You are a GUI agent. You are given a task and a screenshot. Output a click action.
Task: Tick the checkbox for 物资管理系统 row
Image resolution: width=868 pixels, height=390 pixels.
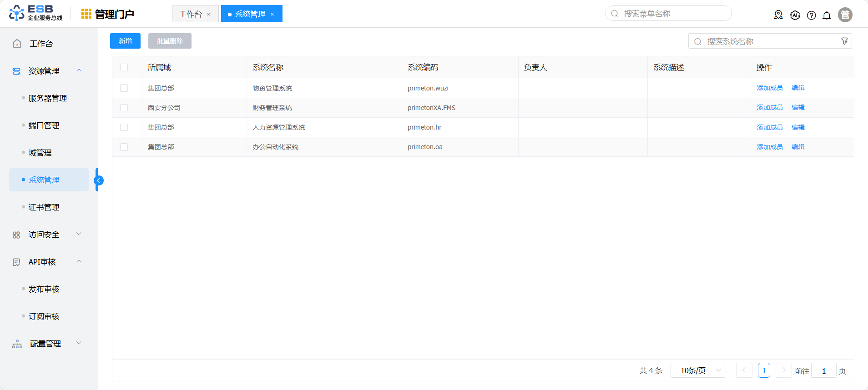124,88
